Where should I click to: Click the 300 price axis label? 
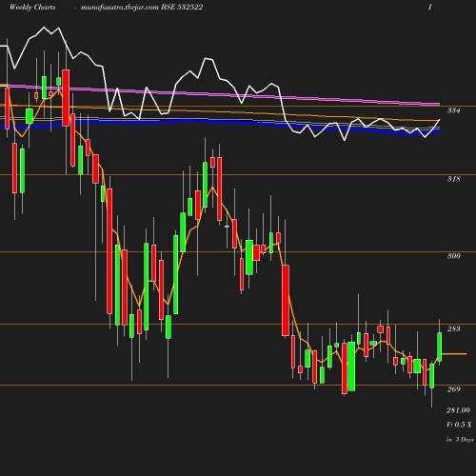453,256
